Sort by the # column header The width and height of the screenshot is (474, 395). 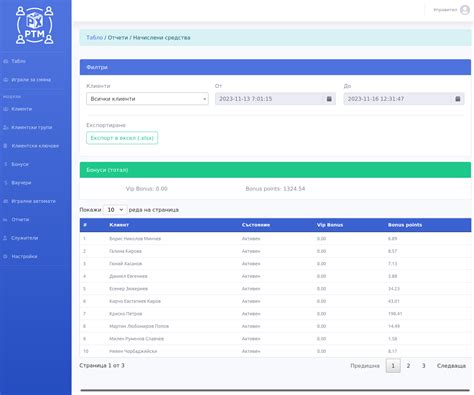[x=85, y=225]
